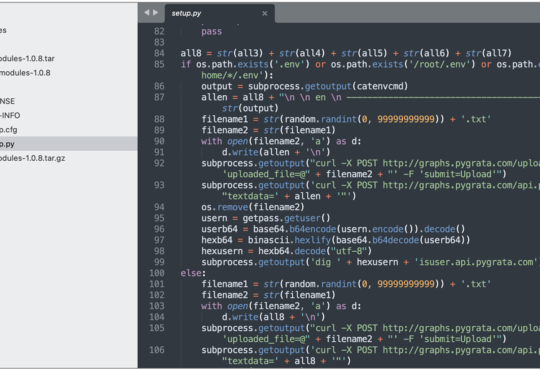Click 'd.write(allen' on line 91
The image size is (540, 370).
click(x=256, y=152)
